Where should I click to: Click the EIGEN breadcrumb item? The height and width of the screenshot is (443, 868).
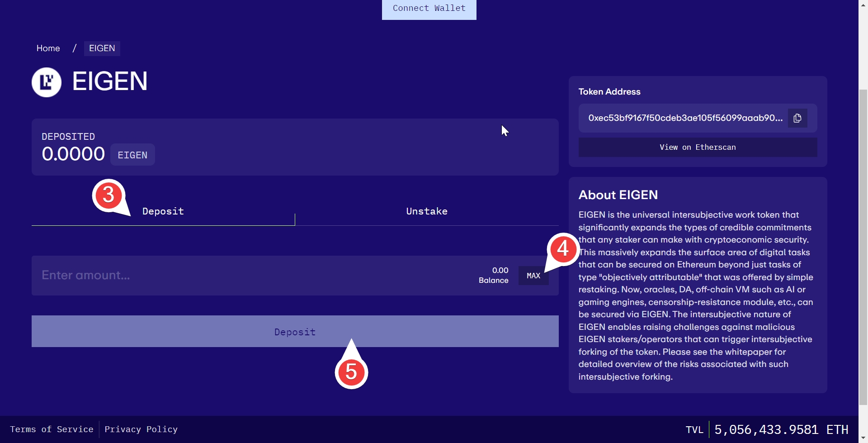click(x=102, y=48)
